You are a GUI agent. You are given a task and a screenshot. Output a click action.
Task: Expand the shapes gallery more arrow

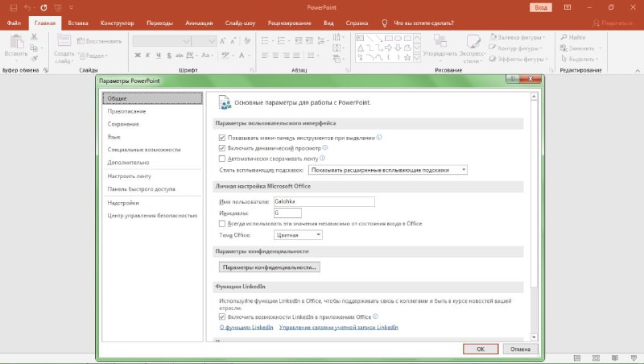pos(417,57)
